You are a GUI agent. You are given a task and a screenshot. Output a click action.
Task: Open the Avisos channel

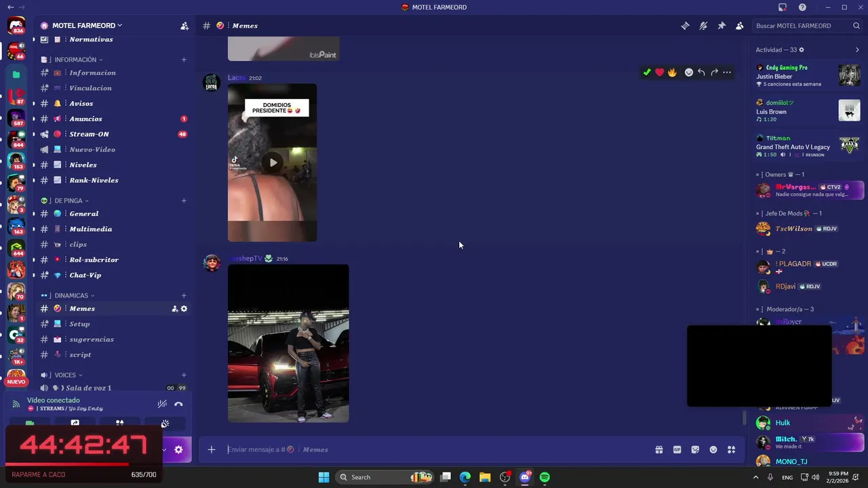tap(113, 104)
